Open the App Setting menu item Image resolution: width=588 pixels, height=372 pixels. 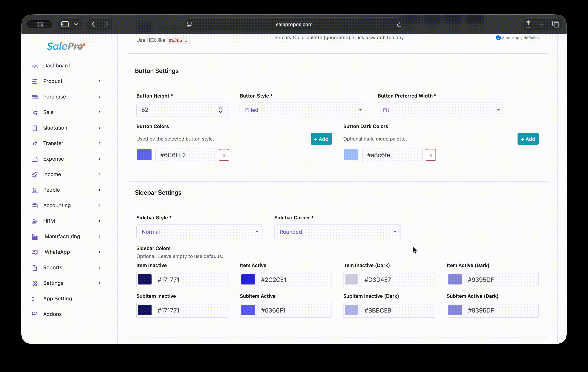(57, 299)
